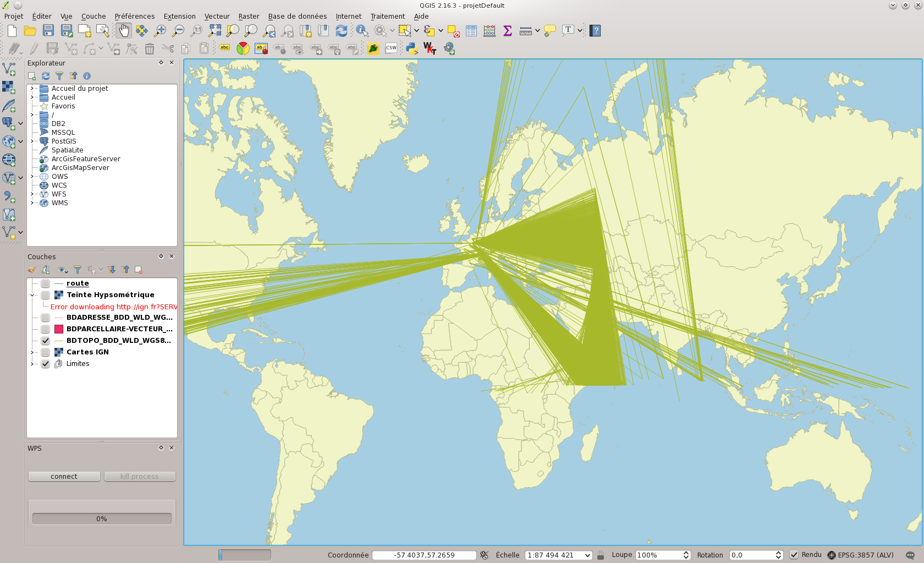Image resolution: width=924 pixels, height=563 pixels.
Task: Open project with the folder icon
Action: [x=30, y=31]
